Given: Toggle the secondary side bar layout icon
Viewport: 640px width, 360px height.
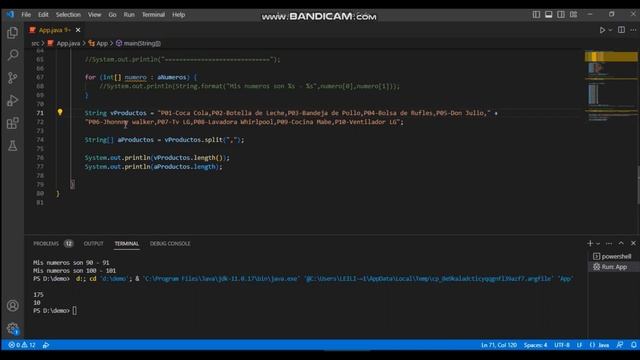Looking at the screenshot, I should tap(561, 14).
